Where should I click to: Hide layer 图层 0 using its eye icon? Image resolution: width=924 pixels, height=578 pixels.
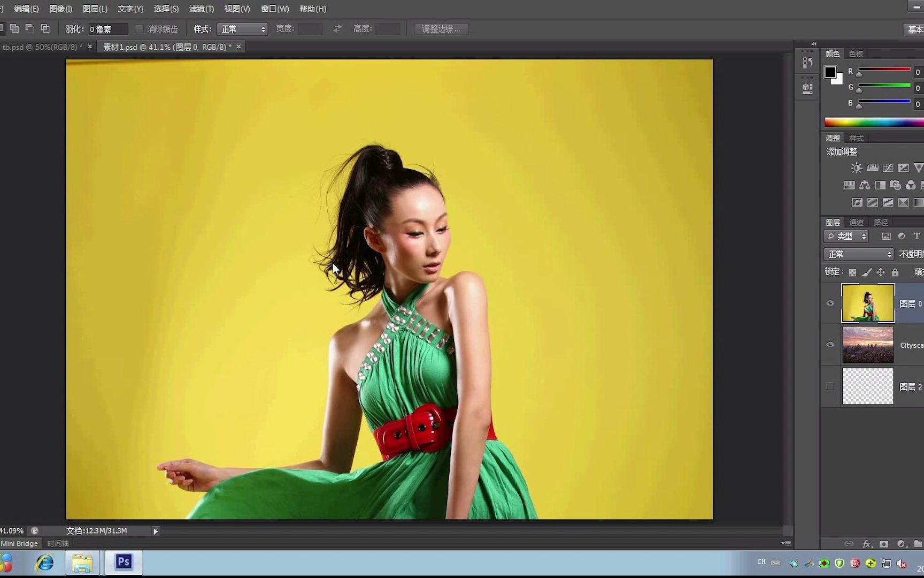(830, 303)
